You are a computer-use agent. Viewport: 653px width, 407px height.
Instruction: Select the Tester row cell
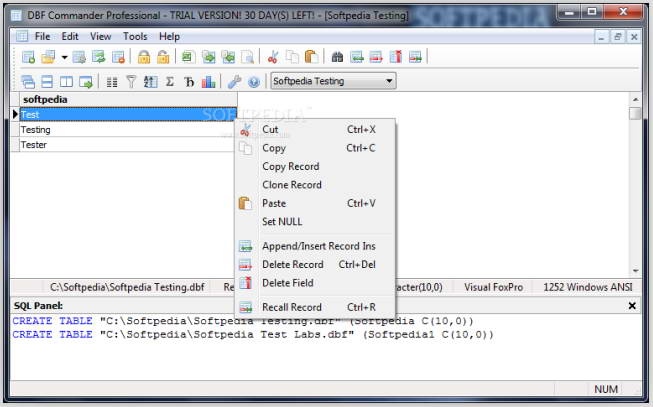127,145
